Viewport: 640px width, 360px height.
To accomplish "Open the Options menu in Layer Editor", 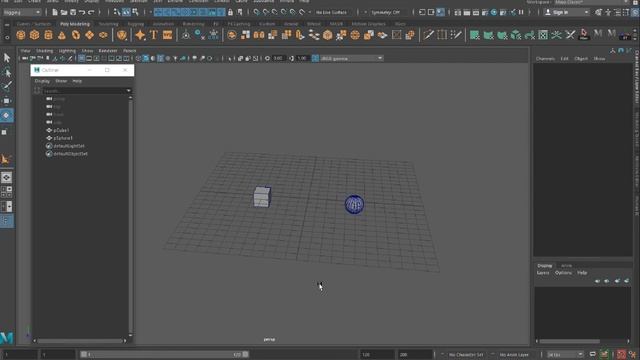I will (563, 273).
